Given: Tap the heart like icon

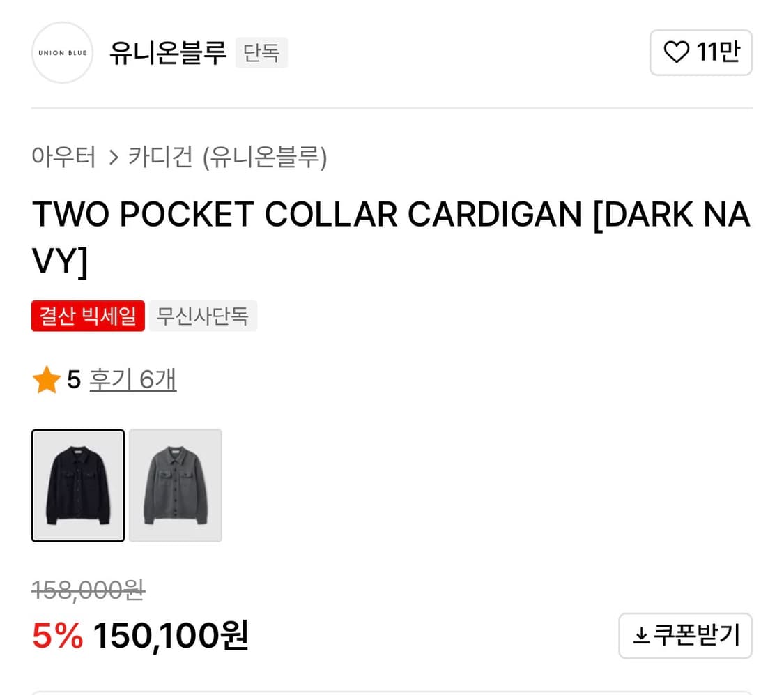Looking at the screenshot, I should [676, 52].
